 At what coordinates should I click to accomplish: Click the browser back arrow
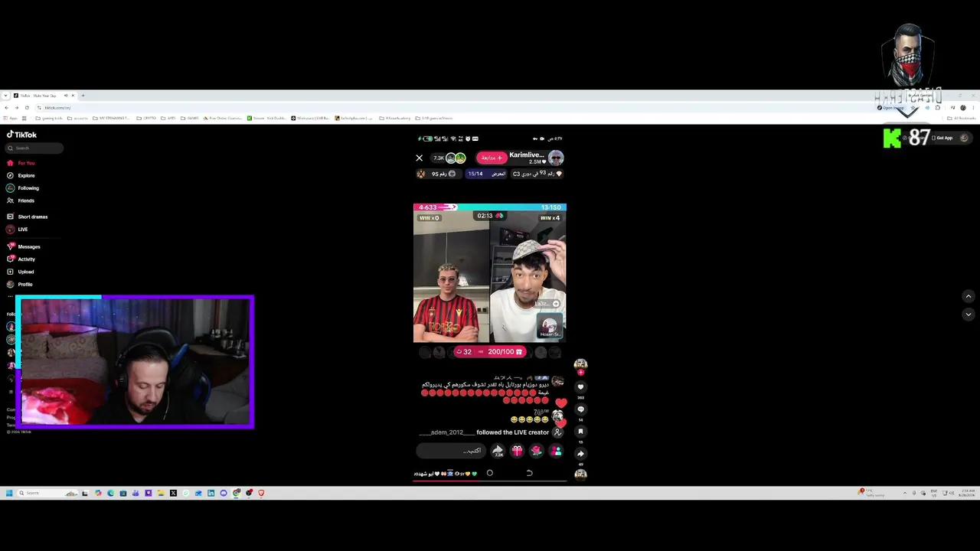click(x=6, y=108)
